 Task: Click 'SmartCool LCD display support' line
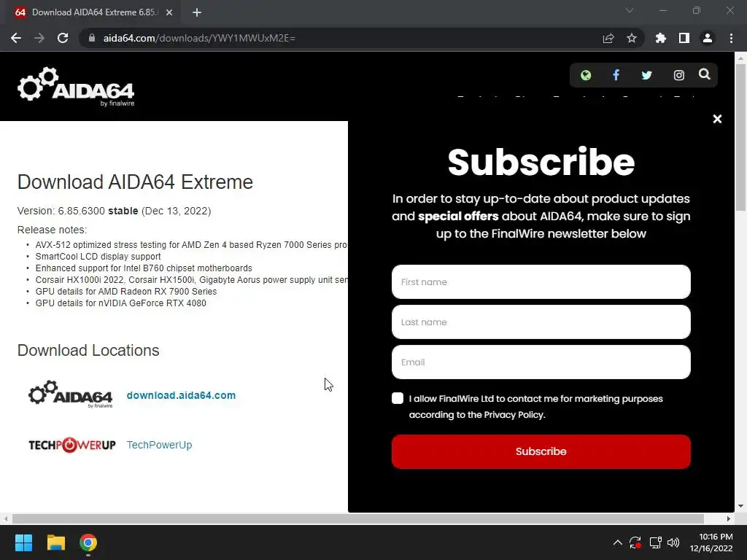point(98,256)
